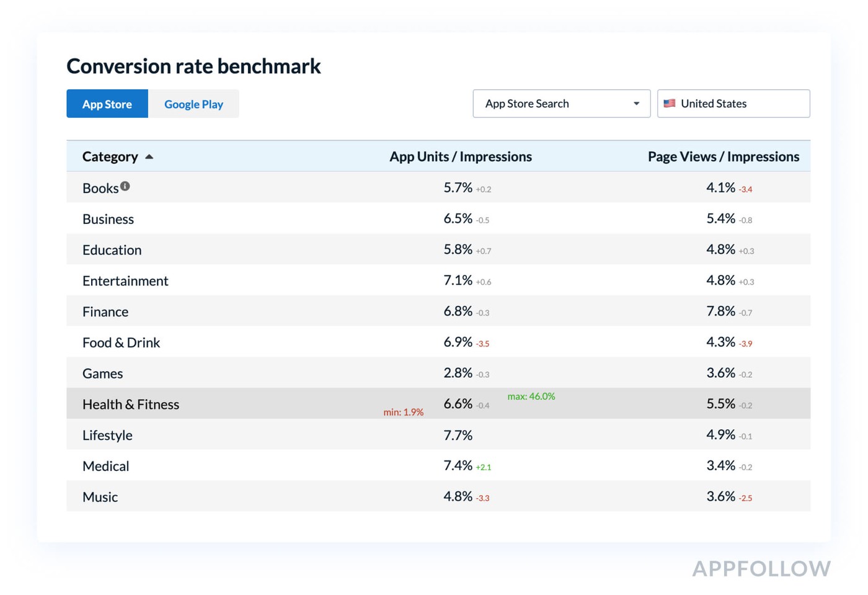Click the AppFollow logo watermark
This screenshot has width=868, height=595.
tap(761, 569)
